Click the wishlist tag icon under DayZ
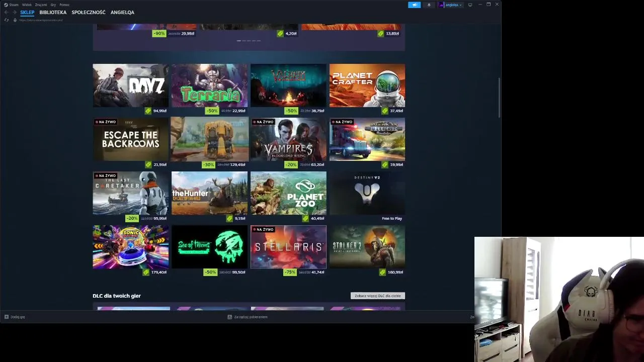Viewport: 644px width, 362px height. [148, 111]
